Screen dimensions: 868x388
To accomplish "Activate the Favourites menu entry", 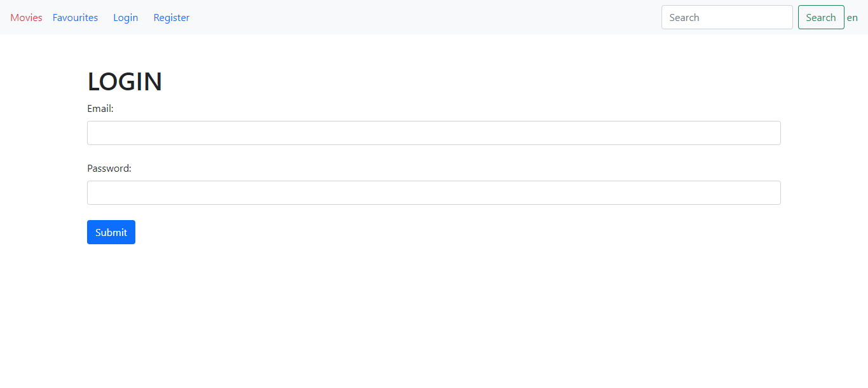I will [x=75, y=17].
